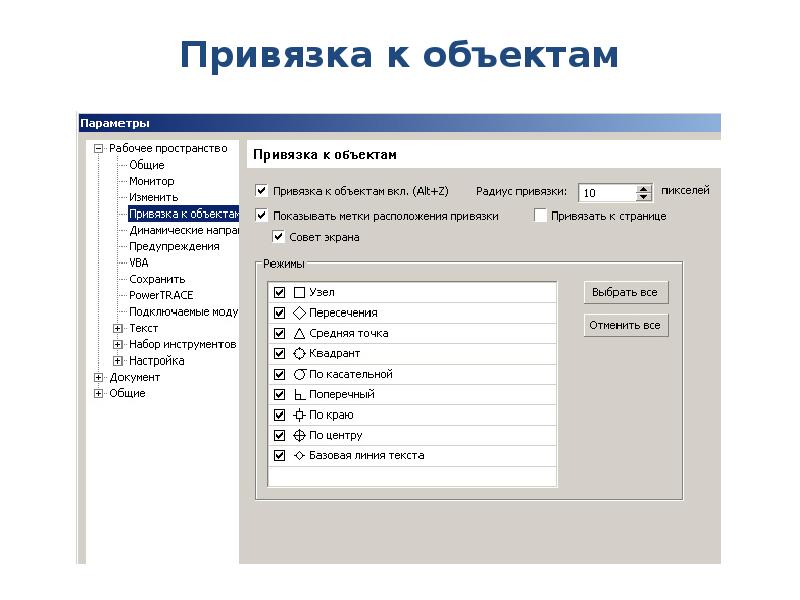Viewport: 800px width, 600px height.
Task: Select the PowerTRACE tree item
Action: (161, 295)
